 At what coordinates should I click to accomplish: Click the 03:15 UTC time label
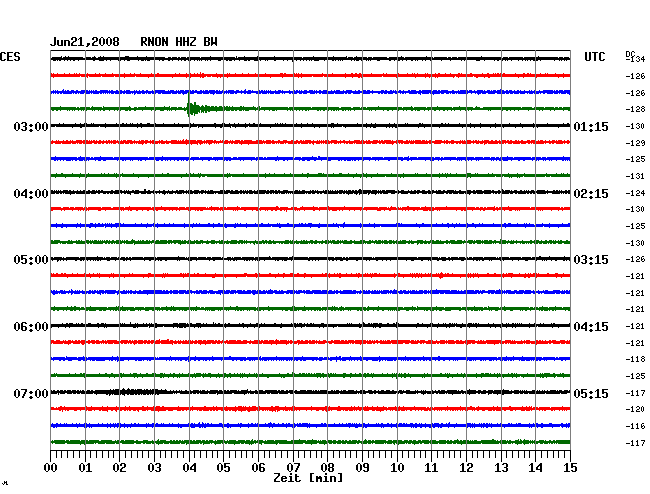pos(591,260)
